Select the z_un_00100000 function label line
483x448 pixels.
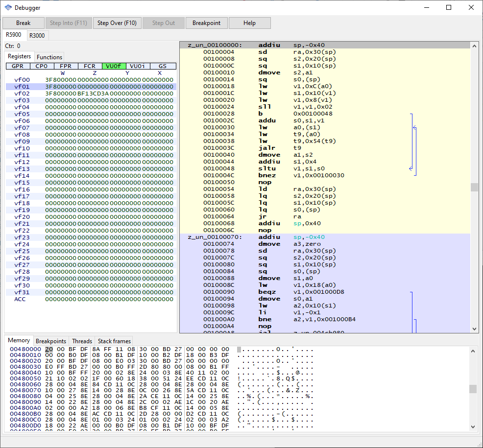325,45
